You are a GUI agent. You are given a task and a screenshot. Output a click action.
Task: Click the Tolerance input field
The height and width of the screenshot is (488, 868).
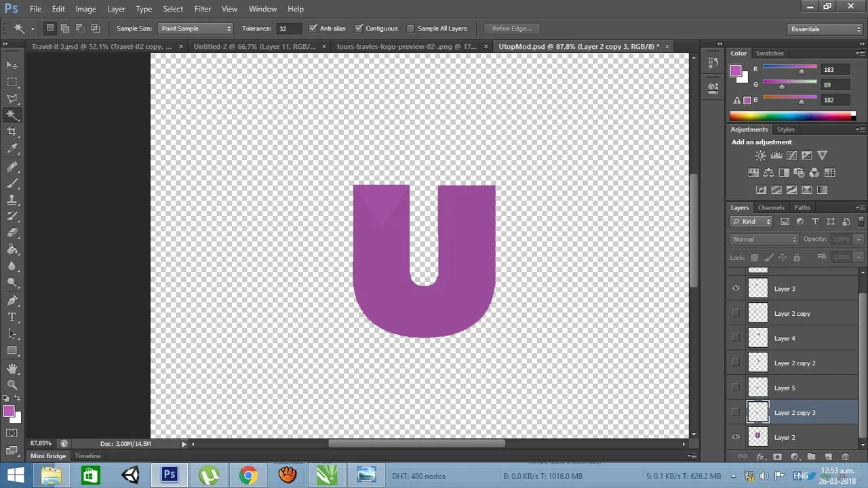[x=289, y=28]
